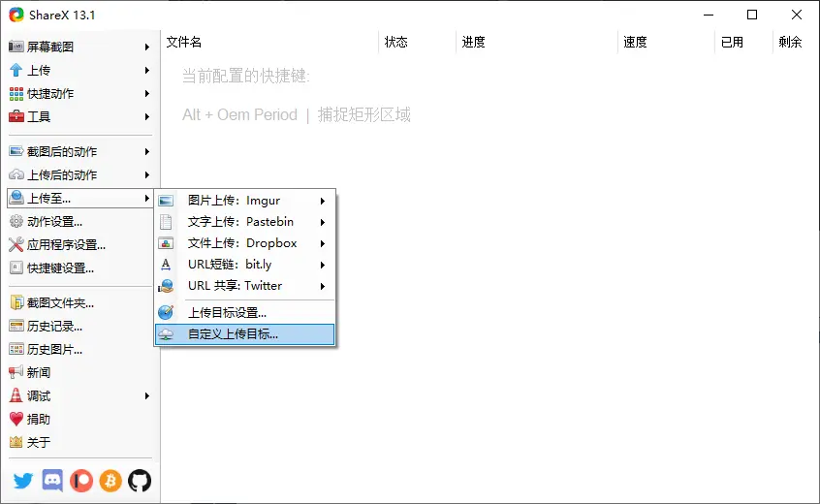Screen dimensions: 820x504
Task: Open 应用程序设置... from the sidebar
Action: click(x=80, y=244)
